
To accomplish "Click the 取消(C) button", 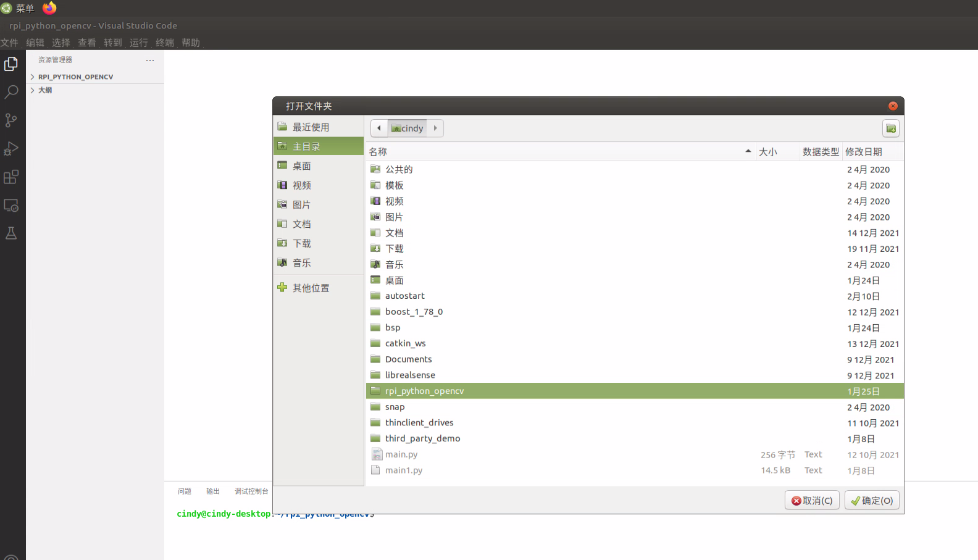I will 812,500.
